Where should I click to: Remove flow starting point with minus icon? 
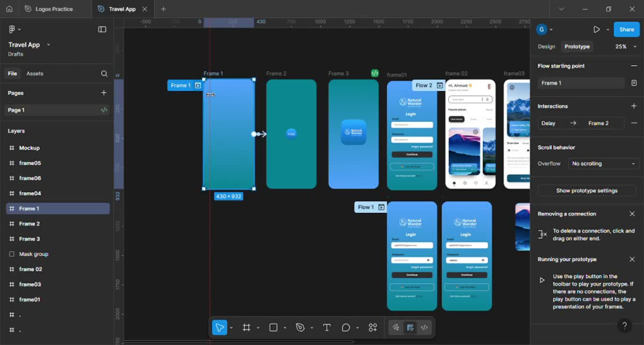[634, 66]
